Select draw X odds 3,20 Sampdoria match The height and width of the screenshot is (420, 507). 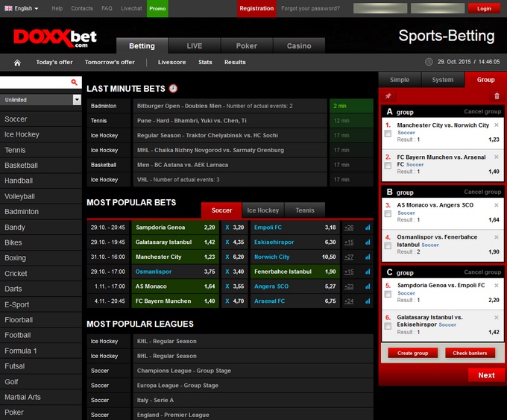pos(235,228)
